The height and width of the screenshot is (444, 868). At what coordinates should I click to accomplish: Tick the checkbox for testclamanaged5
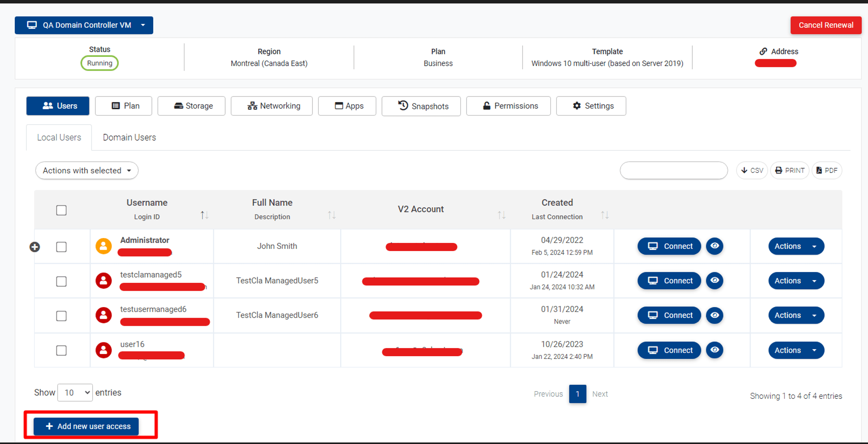(x=61, y=281)
